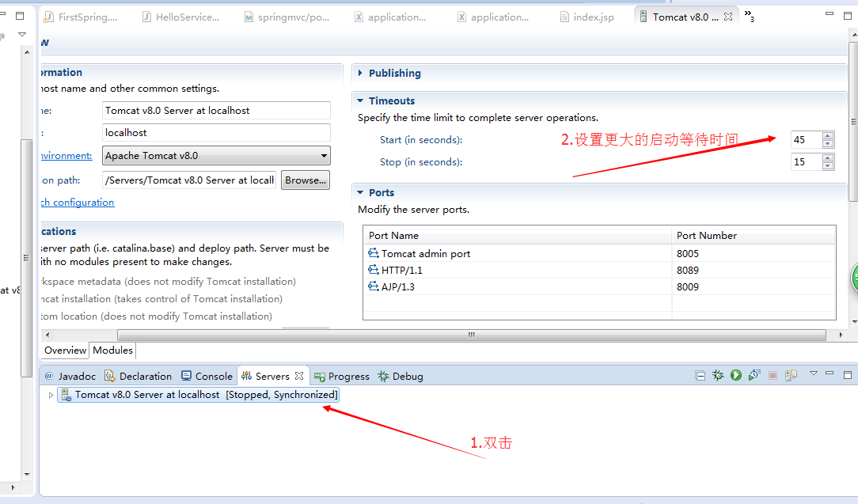Viewport: 858px width, 504px height.
Task: Click port number 8005 cell
Action: pyautogui.click(x=754, y=253)
